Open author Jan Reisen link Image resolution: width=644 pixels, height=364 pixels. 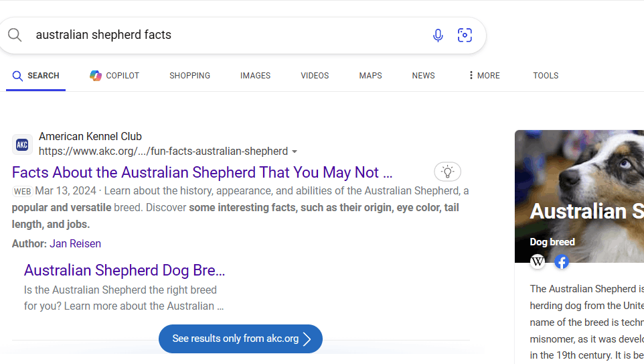(x=75, y=243)
